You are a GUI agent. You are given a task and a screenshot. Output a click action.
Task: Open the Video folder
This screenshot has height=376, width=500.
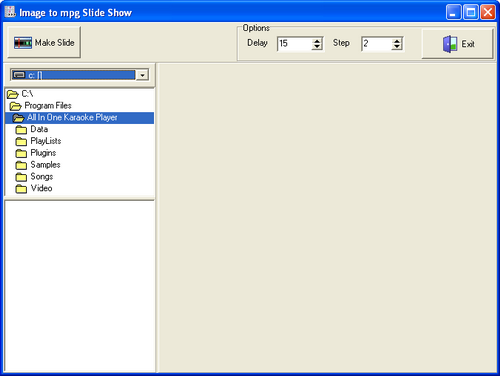point(79,188)
